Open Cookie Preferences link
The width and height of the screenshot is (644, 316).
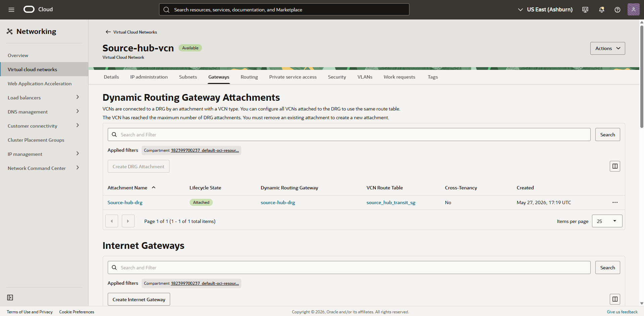77,312
